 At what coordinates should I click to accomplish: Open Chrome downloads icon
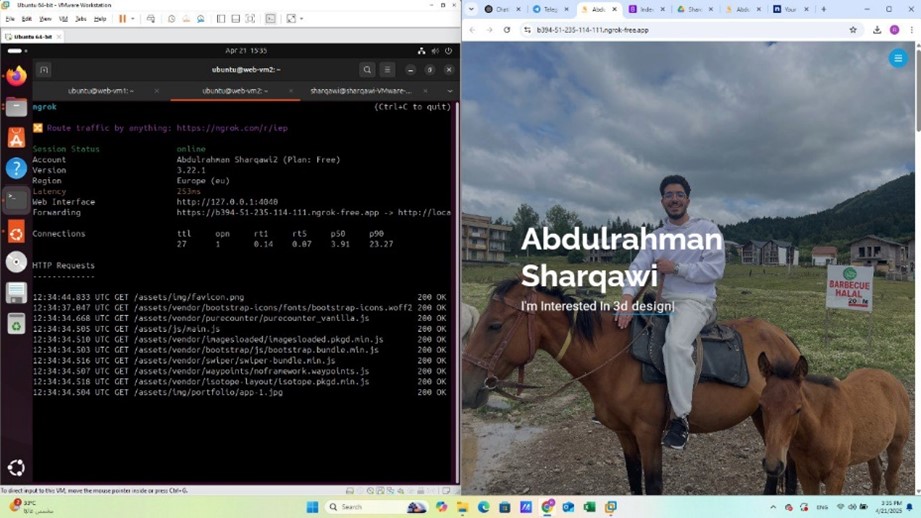pos(876,30)
